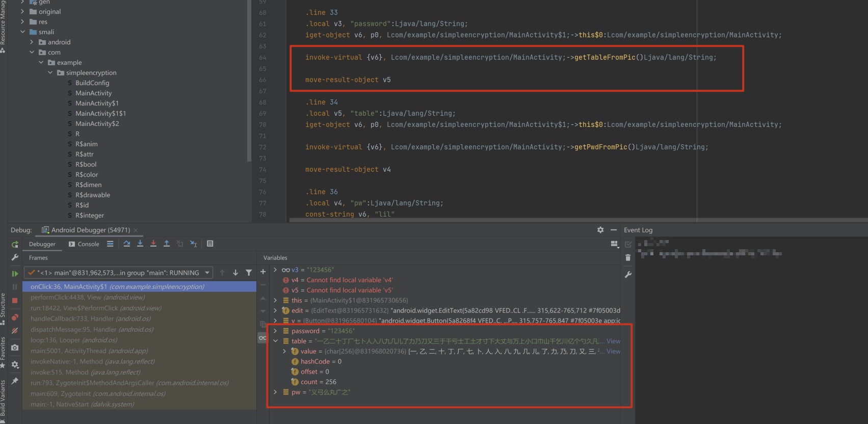Image resolution: width=868 pixels, height=424 pixels.
Task: Click the Force Step Into red arrow icon
Action: click(x=153, y=244)
